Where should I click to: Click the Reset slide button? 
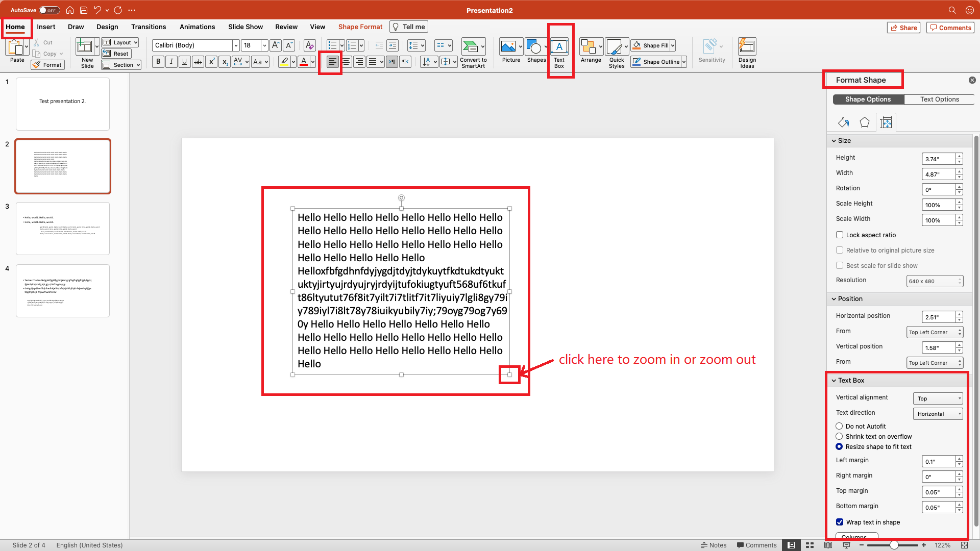(116, 54)
